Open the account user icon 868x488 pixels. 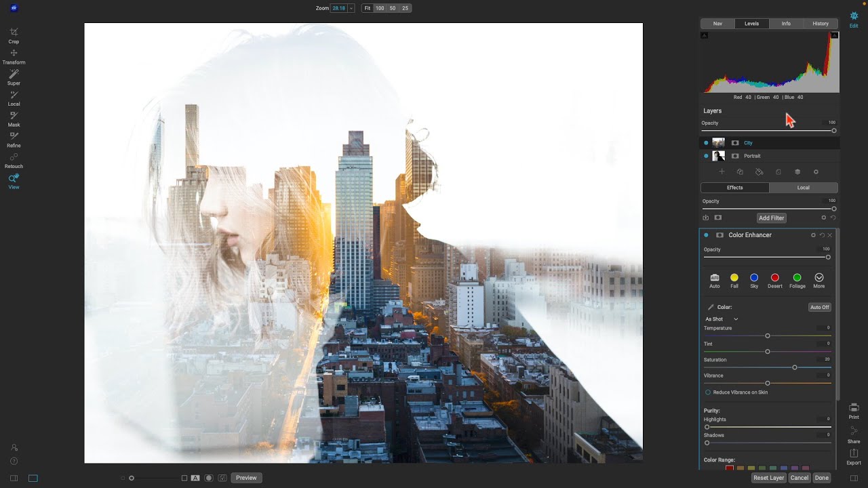[x=14, y=447]
